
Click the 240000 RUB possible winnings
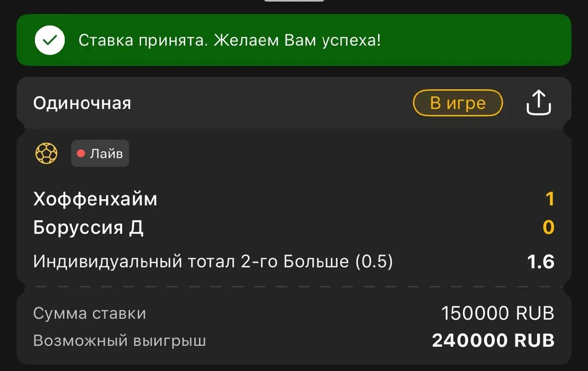pos(493,341)
